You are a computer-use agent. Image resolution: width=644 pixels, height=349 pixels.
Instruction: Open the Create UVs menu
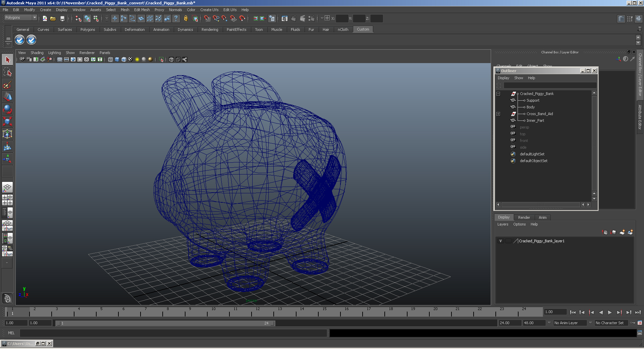[209, 10]
